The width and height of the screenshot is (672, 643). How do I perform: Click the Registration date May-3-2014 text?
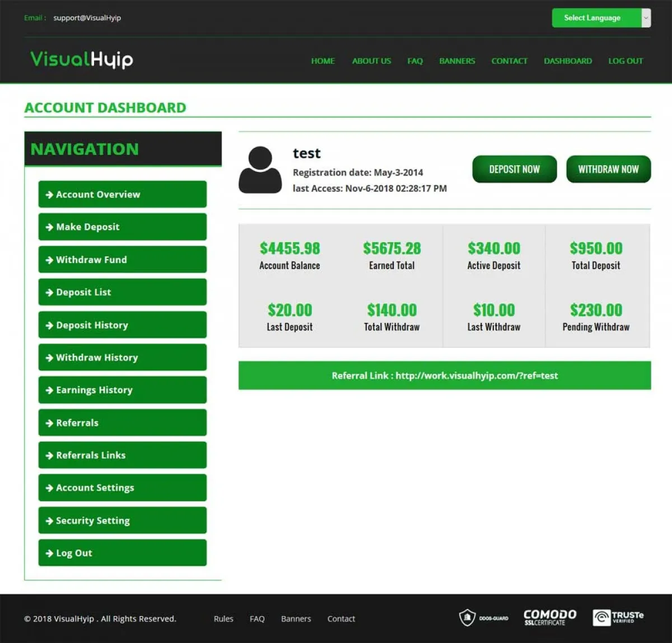point(358,172)
